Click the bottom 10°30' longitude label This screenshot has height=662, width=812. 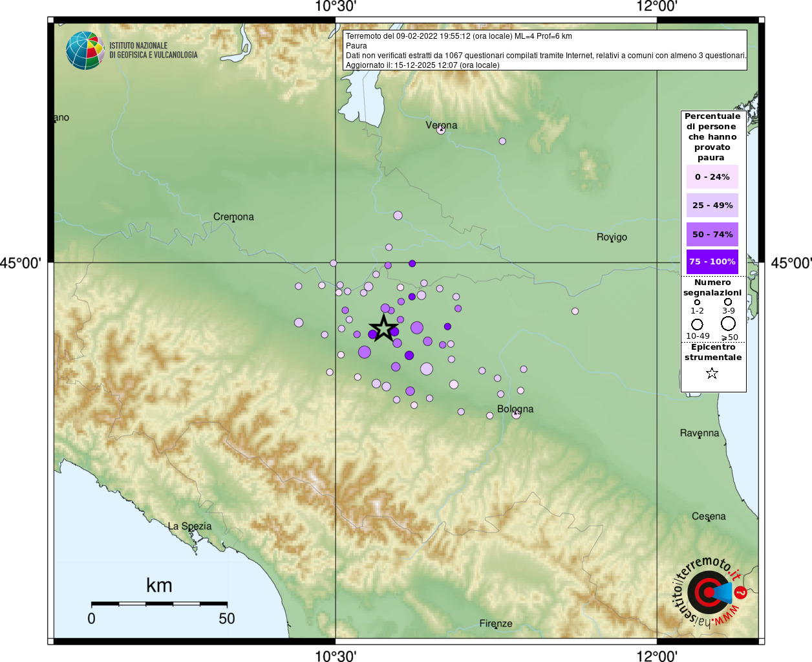coord(336,656)
